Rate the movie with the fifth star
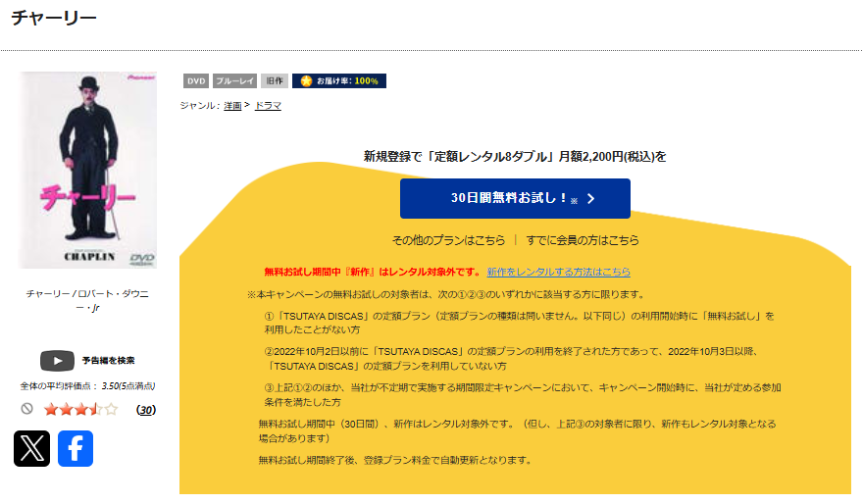This screenshot has width=863, height=504. click(111, 409)
